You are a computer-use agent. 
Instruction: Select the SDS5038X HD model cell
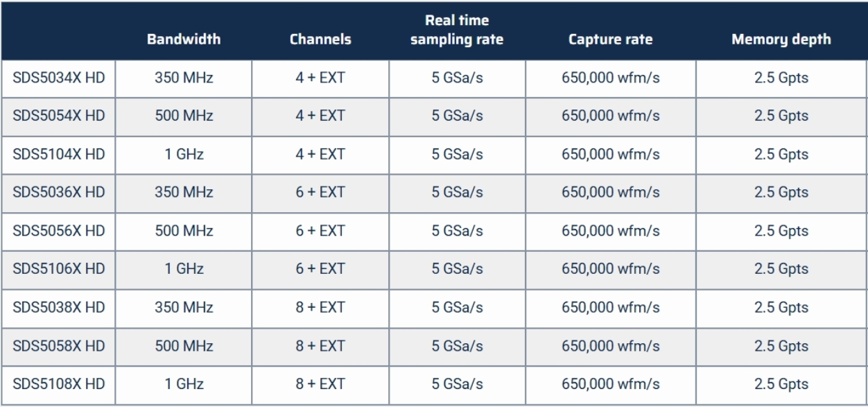(x=59, y=307)
